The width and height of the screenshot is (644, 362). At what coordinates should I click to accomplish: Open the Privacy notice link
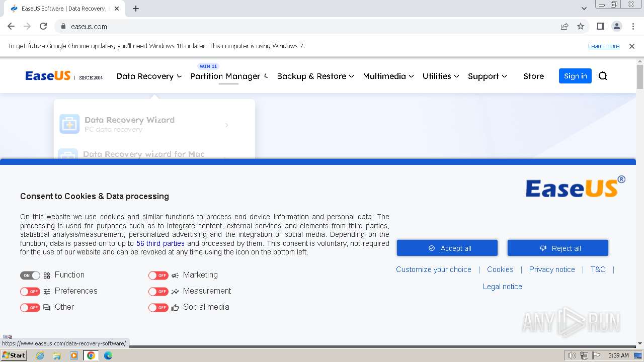click(x=552, y=269)
